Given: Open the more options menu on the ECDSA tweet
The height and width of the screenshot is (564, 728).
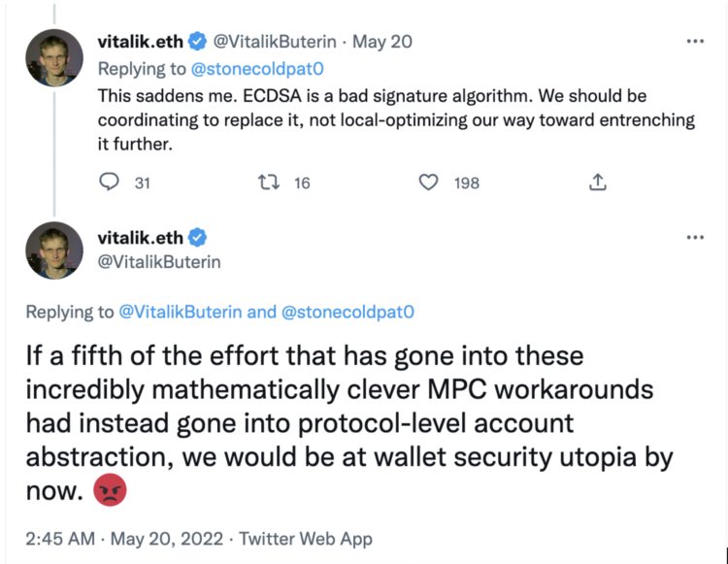Looking at the screenshot, I should click(694, 42).
